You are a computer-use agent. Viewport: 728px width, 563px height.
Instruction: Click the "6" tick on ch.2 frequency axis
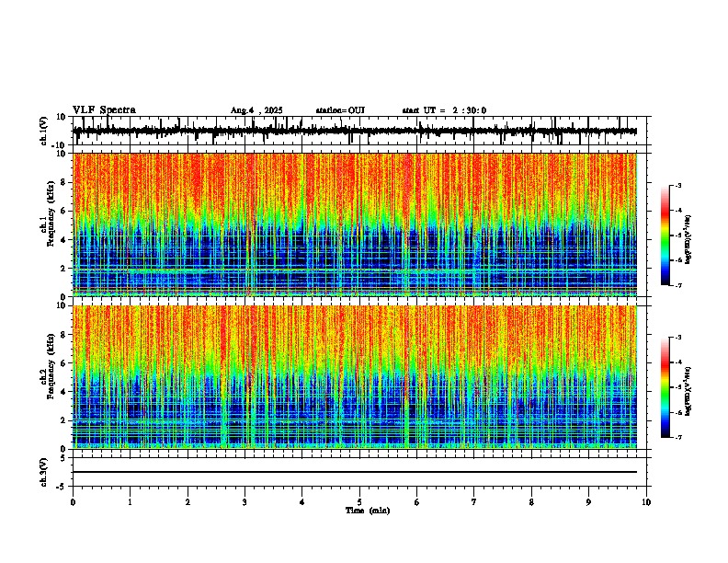tap(65, 363)
